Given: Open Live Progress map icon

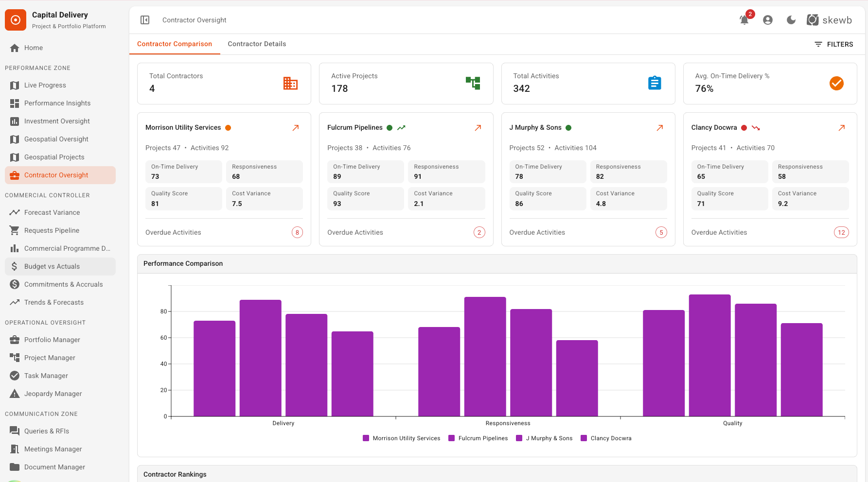Looking at the screenshot, I should pyautogui.click(x=15, y=85).
